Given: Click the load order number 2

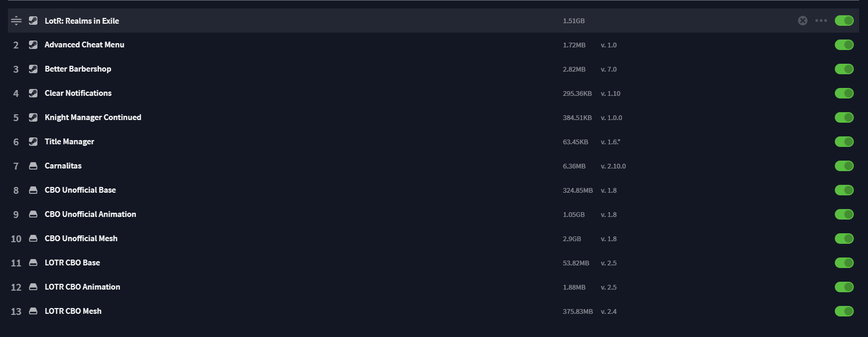Looking at the screenshot, I should (x=16, y=45).
